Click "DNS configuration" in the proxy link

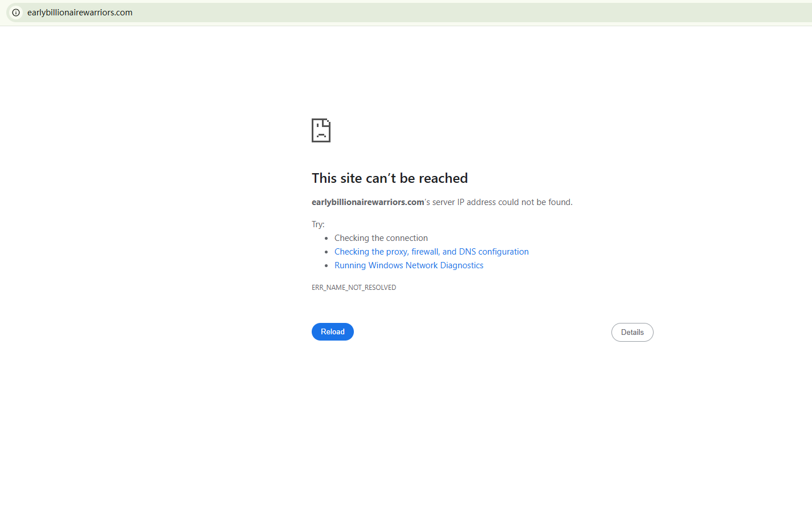click(x=494, y=252)
